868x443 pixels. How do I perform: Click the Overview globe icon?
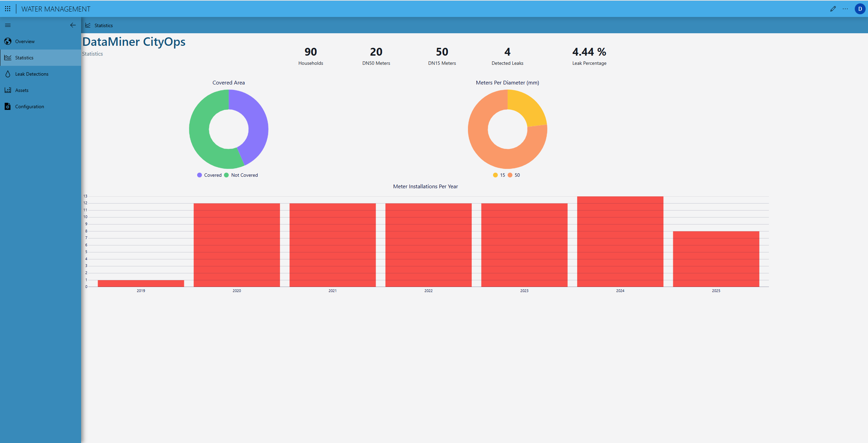point(8,41)
